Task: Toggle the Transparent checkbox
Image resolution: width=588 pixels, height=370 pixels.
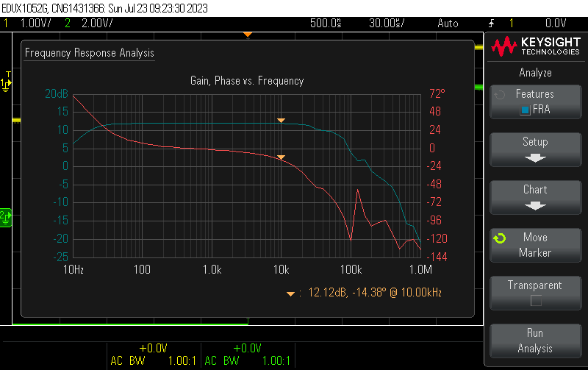Action: [x=535, y=300]
